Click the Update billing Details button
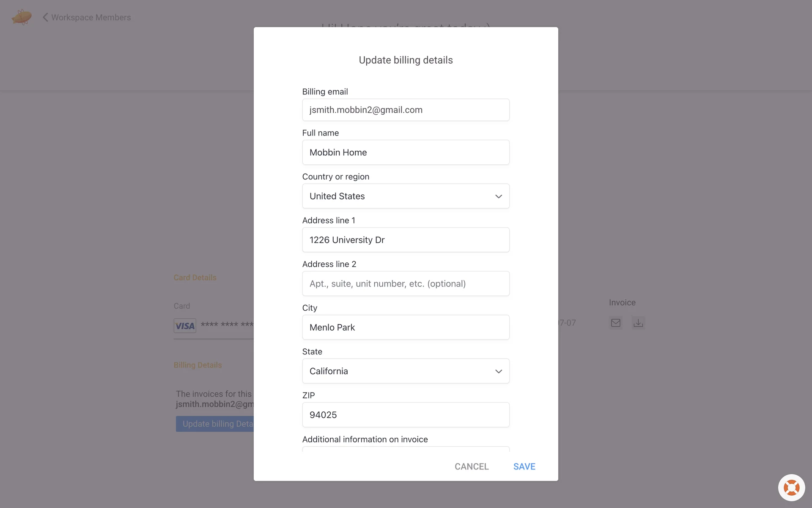 click(x=215, y=424)
